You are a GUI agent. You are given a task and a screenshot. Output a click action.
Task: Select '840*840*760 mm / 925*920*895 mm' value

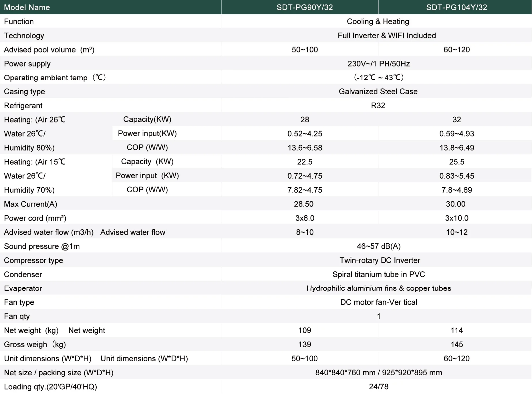pyautogui.click(x=379, y=372)
